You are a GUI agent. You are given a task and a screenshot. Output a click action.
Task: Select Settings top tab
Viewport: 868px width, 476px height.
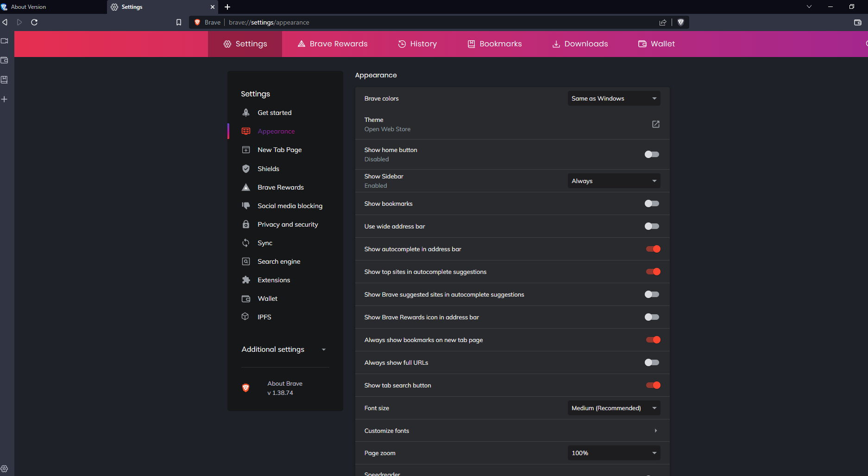point(245,44)
